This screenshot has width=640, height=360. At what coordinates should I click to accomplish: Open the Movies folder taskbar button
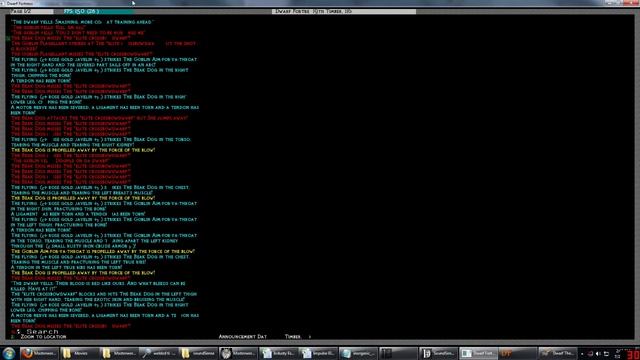pos(79,353)
